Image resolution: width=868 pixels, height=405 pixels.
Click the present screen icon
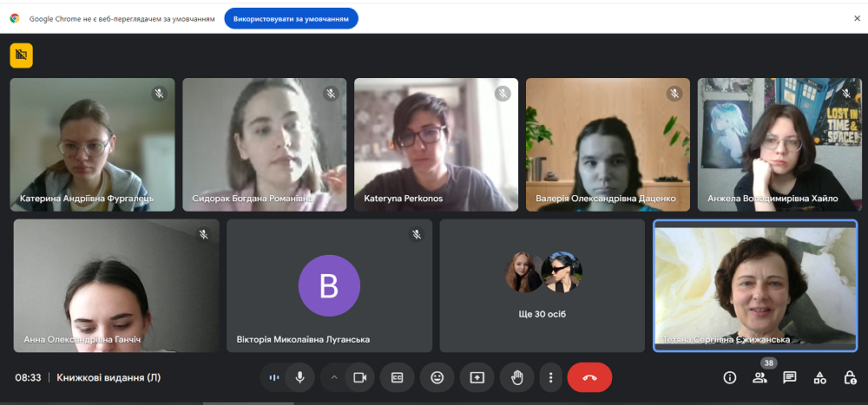(x=477, y=377)
